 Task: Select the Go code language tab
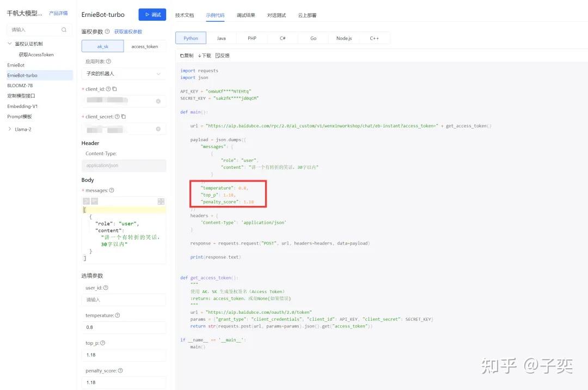[314, 38]
